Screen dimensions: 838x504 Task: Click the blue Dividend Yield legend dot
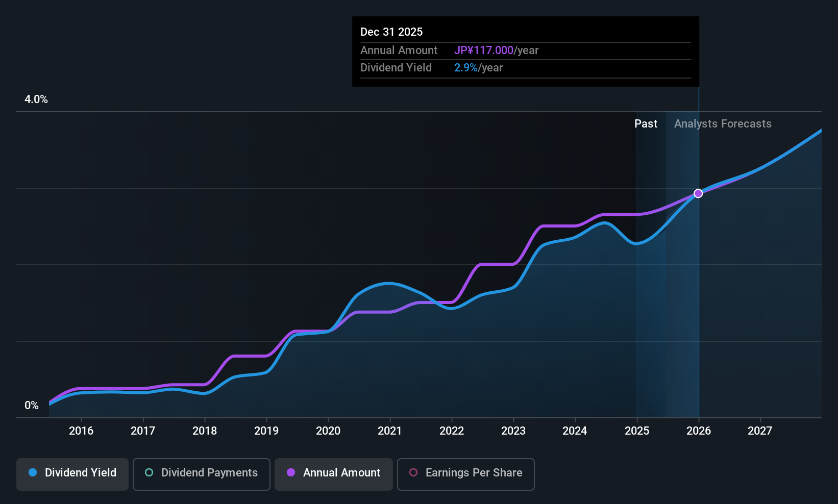33,472
